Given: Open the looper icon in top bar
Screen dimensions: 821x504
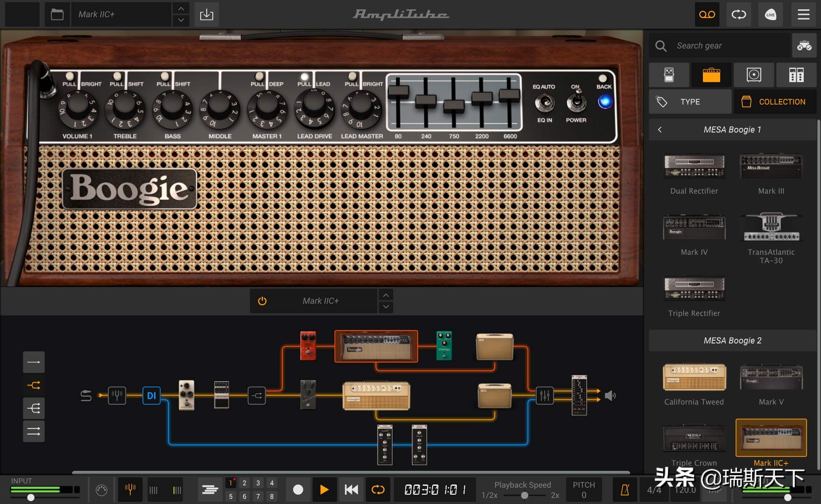Looking at the screenshot, I should 739,14.
